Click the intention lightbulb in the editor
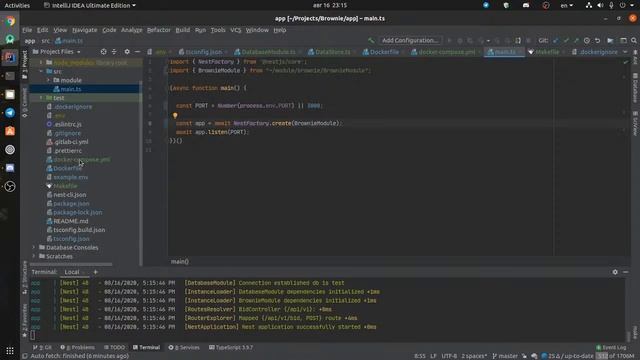 tap(175, 116)
